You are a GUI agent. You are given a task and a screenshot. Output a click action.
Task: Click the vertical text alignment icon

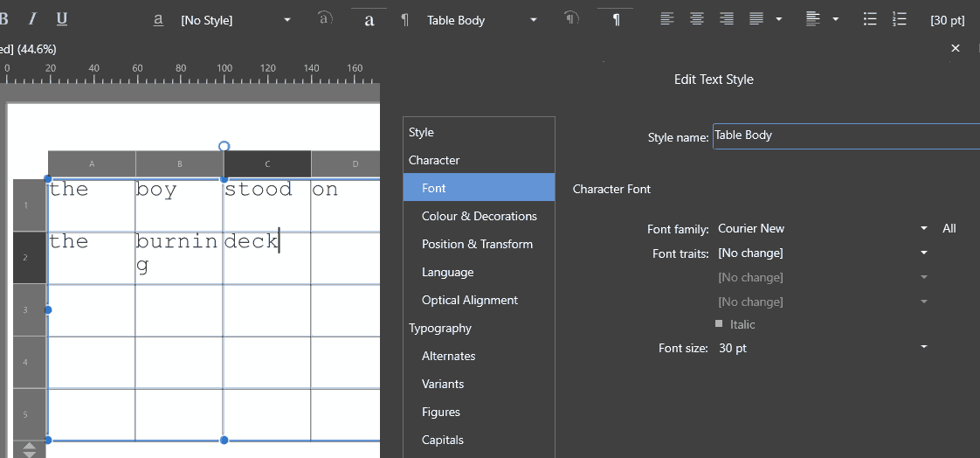pyautogui.click(x=812, y=19)
